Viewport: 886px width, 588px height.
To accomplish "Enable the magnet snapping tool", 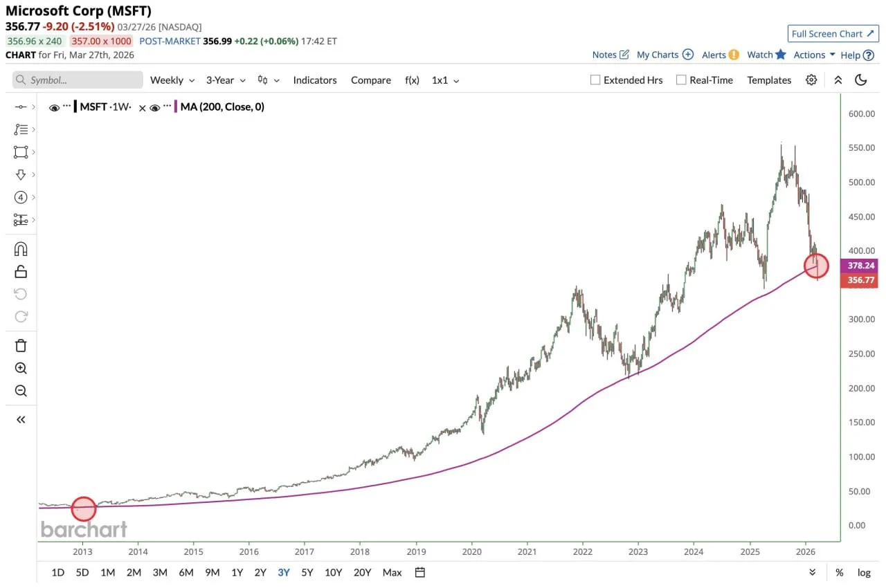I will click(x=21, y=248).
